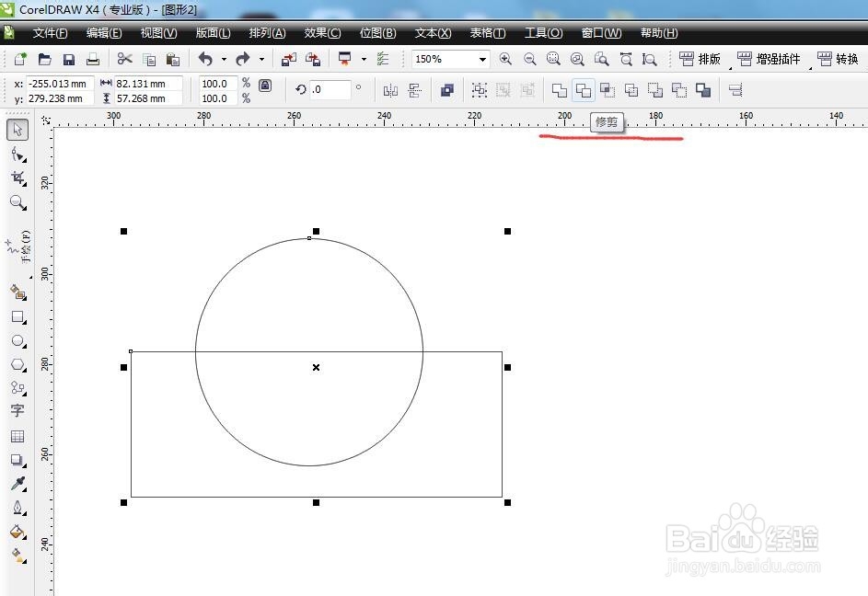Viewport: 868px width, 596px height.
Task: Expand the application launcher dropdown arrow
Action: (364, 59)
